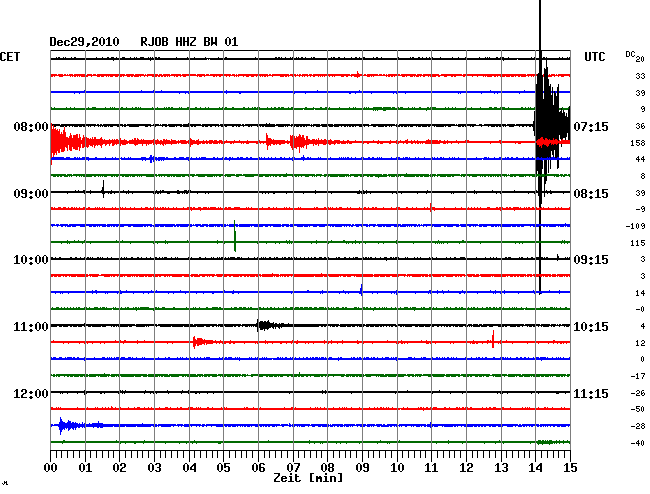The image size is (650, 494).
Task: Click the UTC time zone label
Action: click(595, 57)
